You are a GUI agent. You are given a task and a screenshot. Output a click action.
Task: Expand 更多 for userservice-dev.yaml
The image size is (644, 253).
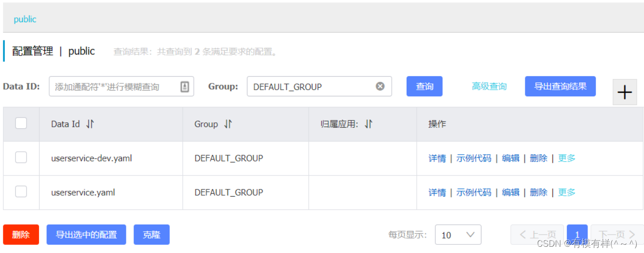[x=567, y=158]
